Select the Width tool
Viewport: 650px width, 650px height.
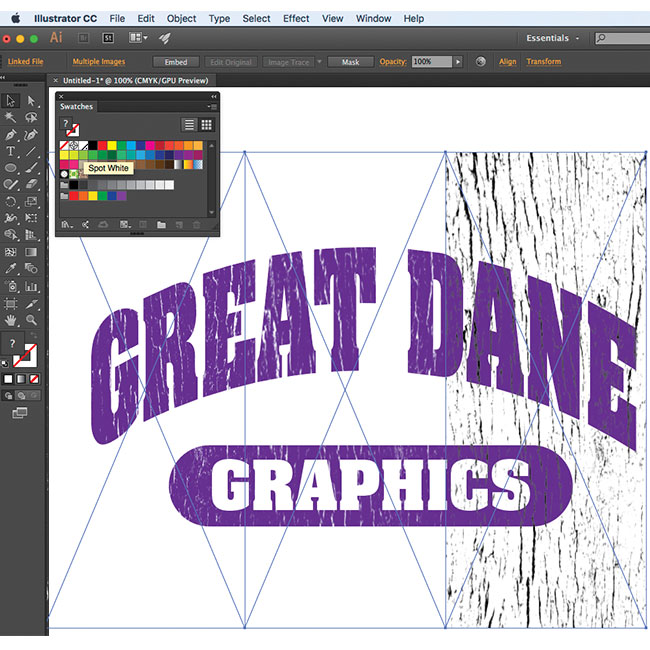[10, 218]
